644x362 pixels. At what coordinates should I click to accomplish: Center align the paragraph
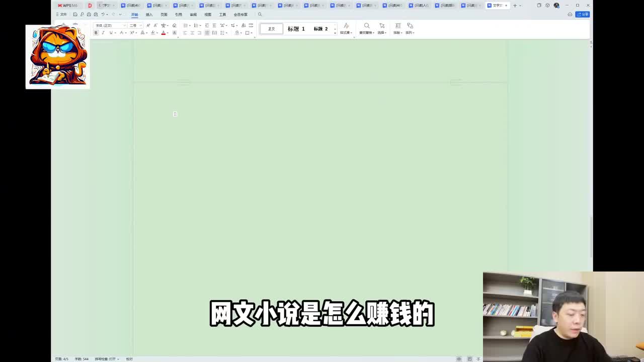pyautogui.click(x=192, y=33)
